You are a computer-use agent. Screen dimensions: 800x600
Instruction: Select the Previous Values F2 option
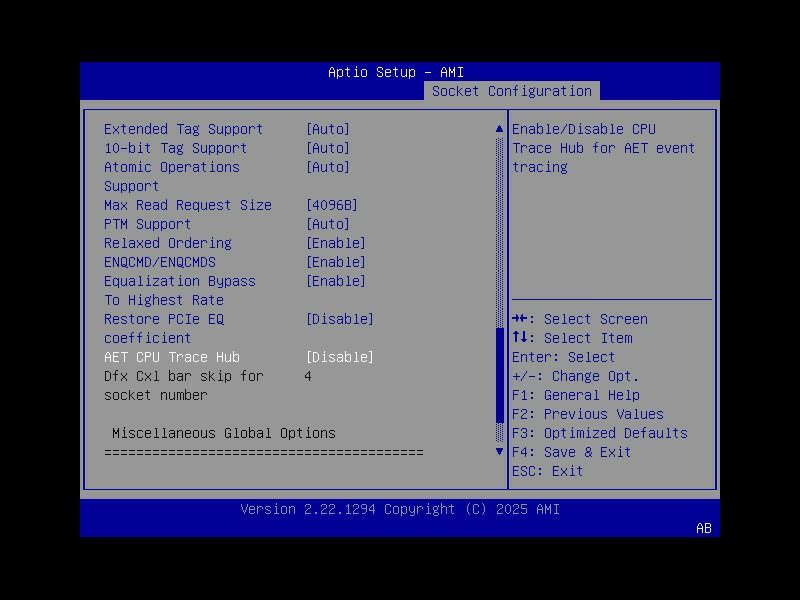(x=590, y=414)
